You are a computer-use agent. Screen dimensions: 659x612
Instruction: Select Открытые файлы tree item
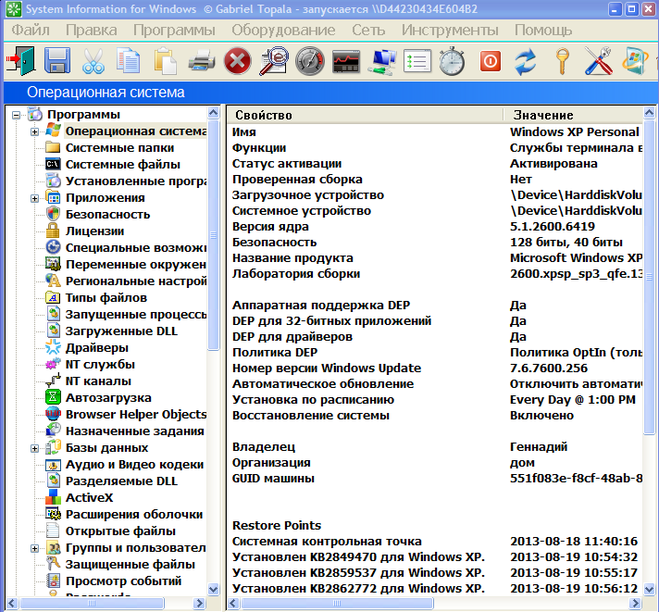point(120,531)
